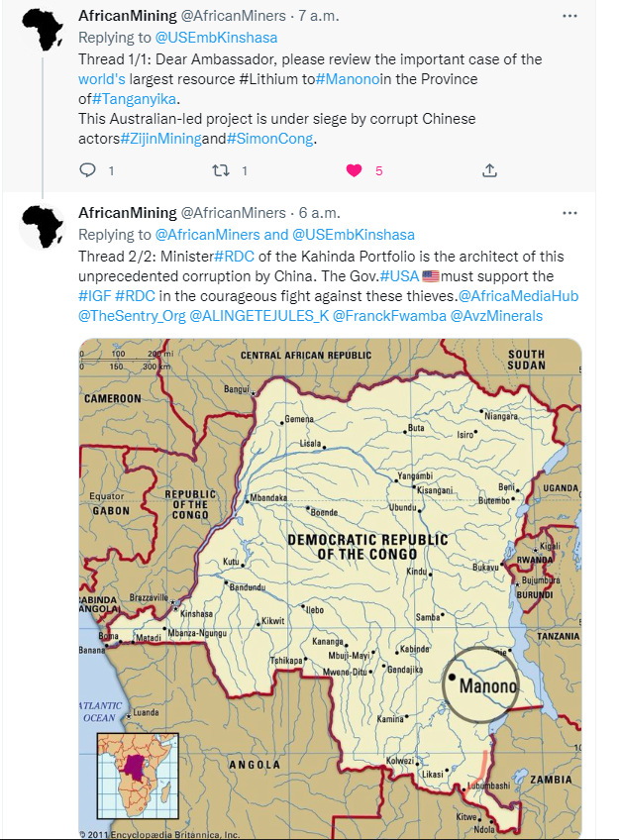This screenshot has height=840, width=619.
Task: Open more options on the 6 a.m. tweet
Action: tap(569, 213)
